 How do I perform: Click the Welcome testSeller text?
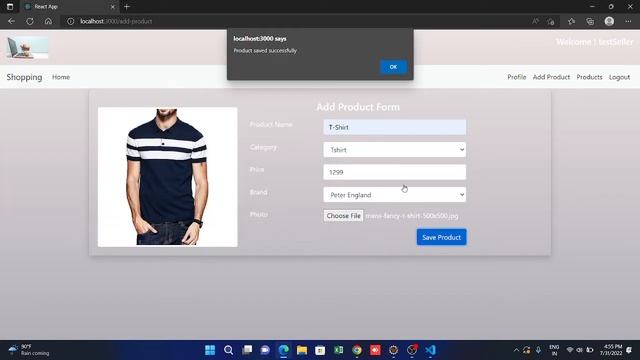point(594,42)
